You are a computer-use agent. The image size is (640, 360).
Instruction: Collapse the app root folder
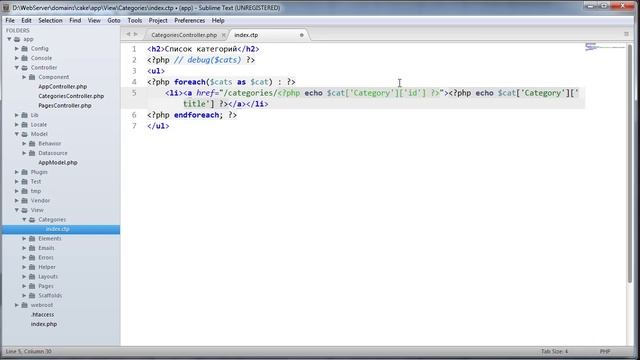click(9, 39)
